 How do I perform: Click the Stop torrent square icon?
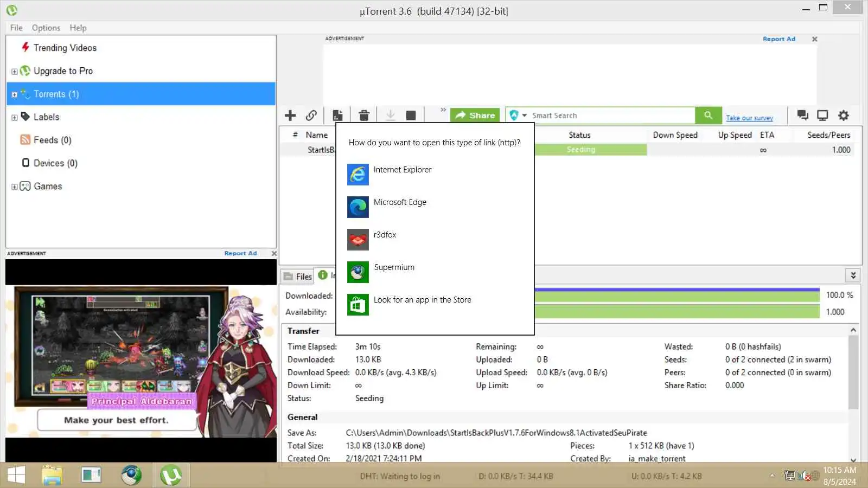(411, 115)
